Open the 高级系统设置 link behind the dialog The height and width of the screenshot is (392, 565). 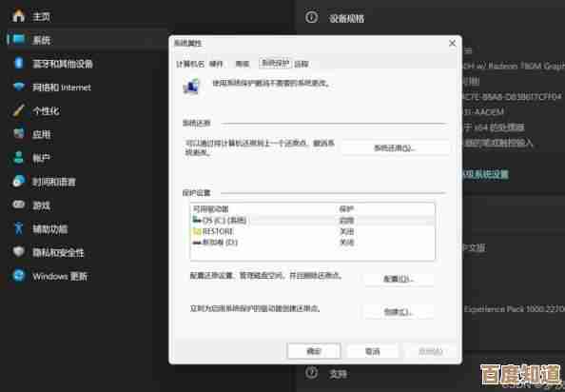pyautogui.click(x=485, y=175)
